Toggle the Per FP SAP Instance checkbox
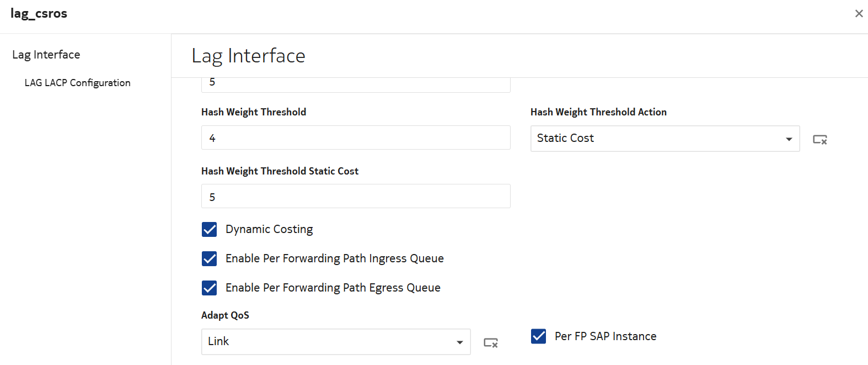868x365 pixels. tap(539, 336)
